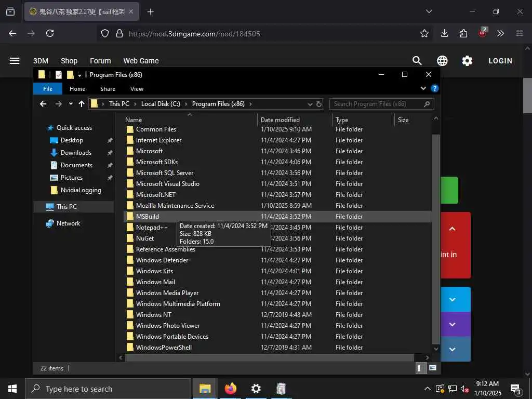The image size is (532, 399).
Task: Open the File ribbon tab
Action: [x=48, y=88]
